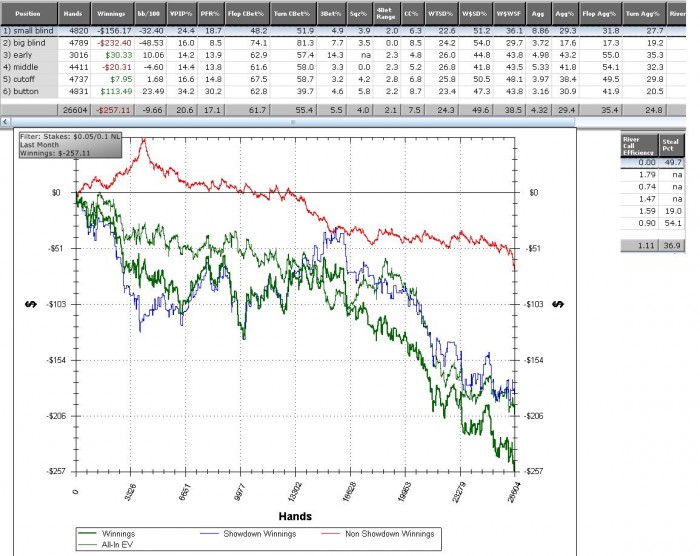
Task: Select the '1) small blind' row
Action: [343, 31]
